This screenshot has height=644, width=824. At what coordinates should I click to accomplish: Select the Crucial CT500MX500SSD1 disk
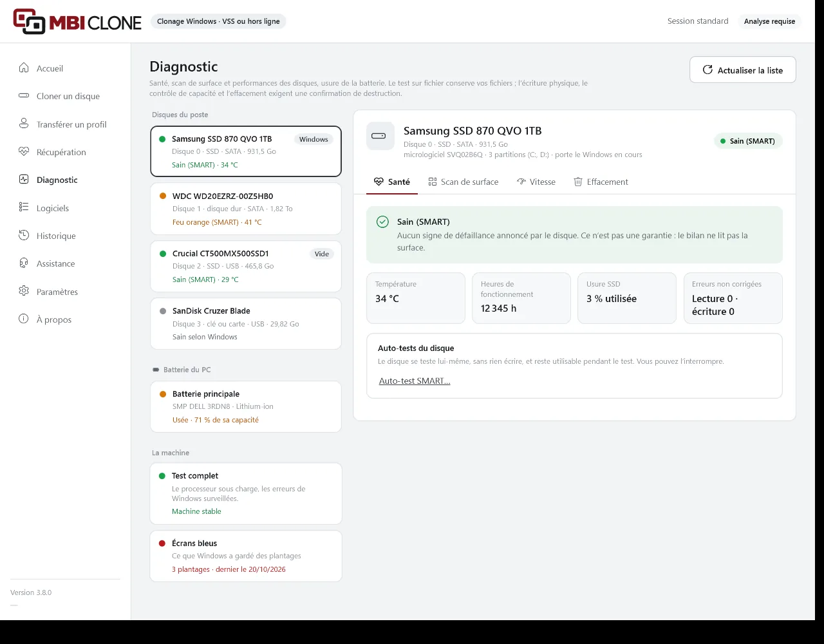pyautogui.click(x=246, y=266)
